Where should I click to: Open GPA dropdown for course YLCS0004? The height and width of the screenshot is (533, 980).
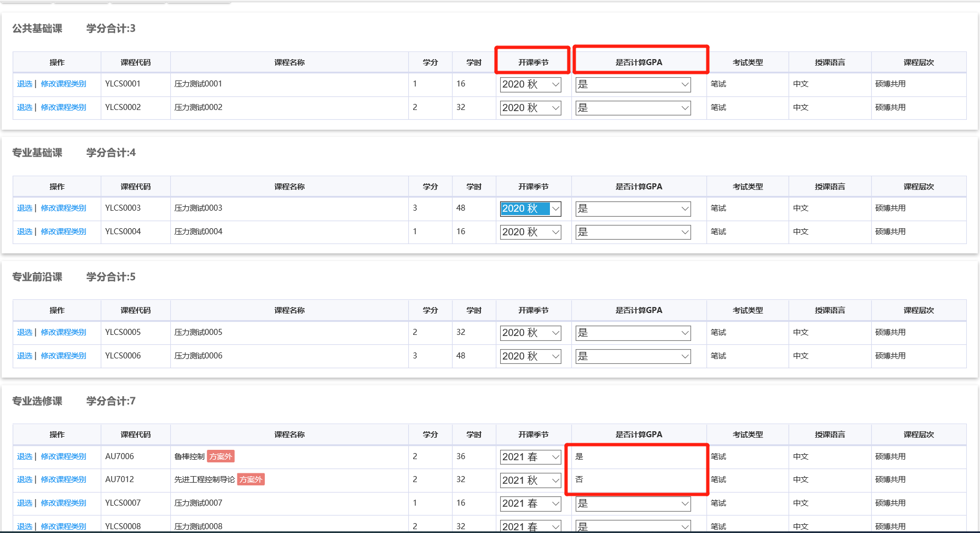tap(633, 232)
